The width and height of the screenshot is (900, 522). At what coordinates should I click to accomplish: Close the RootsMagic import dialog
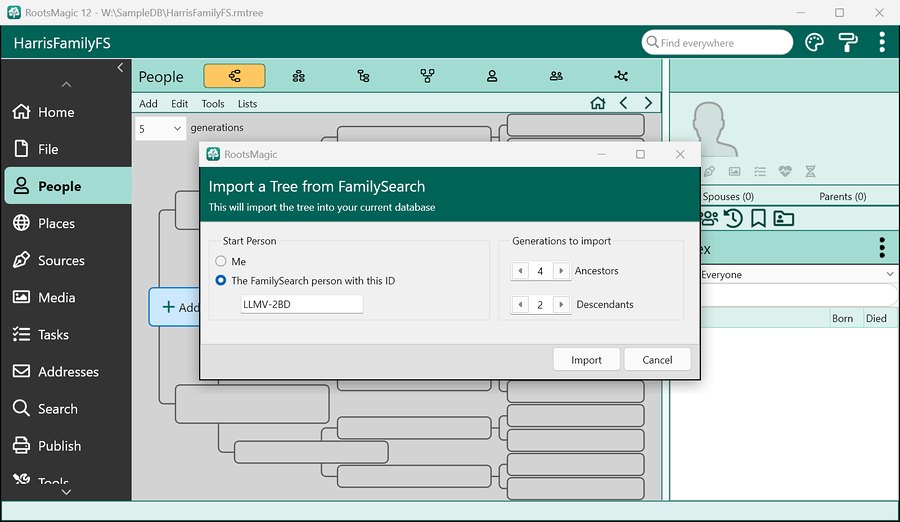coord(680,154)
